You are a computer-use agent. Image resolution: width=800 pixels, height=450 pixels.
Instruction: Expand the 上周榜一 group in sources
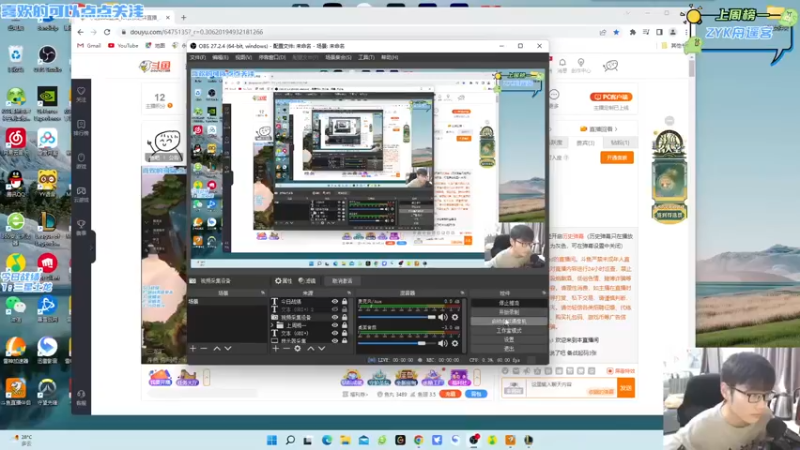pos(272,325)
